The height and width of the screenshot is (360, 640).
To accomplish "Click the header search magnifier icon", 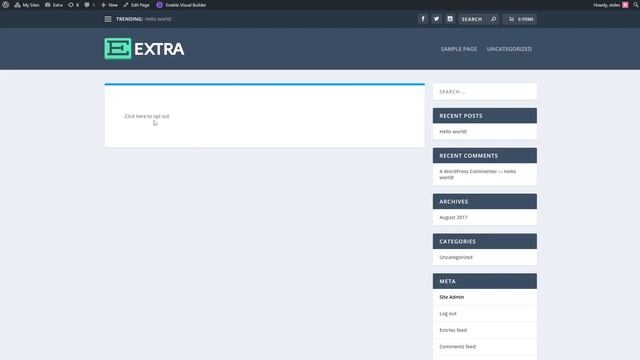I will 493,19.
